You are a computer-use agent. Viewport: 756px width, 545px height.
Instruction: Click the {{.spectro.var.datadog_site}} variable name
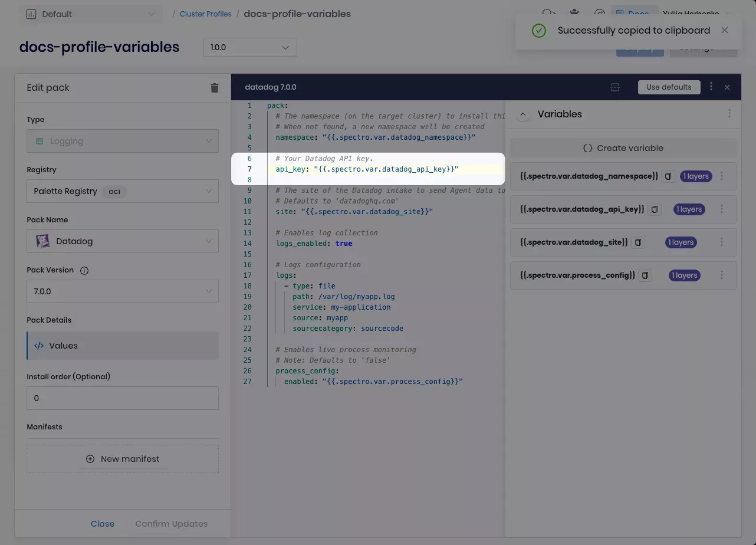pos(574,242)
